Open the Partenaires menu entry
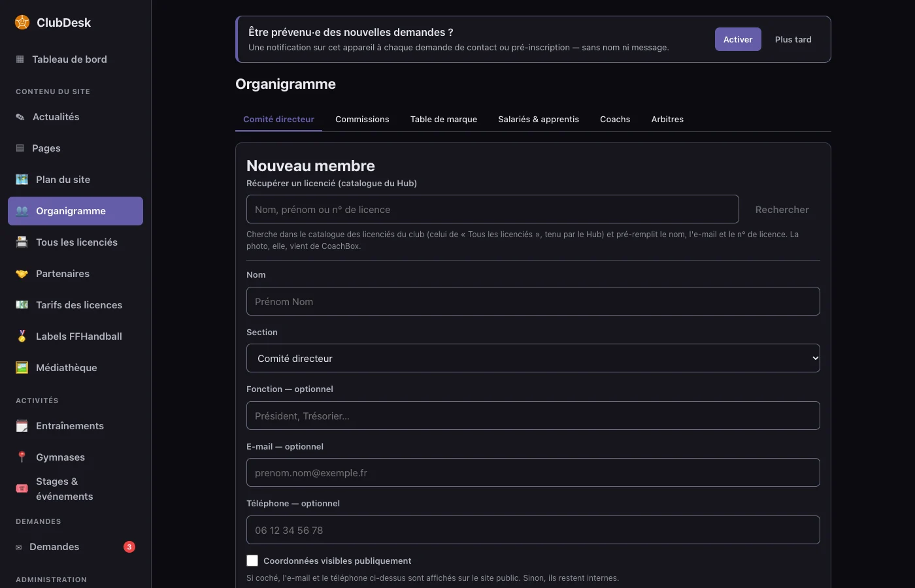This screenshot has height=588, width=915. click(76, 274)
